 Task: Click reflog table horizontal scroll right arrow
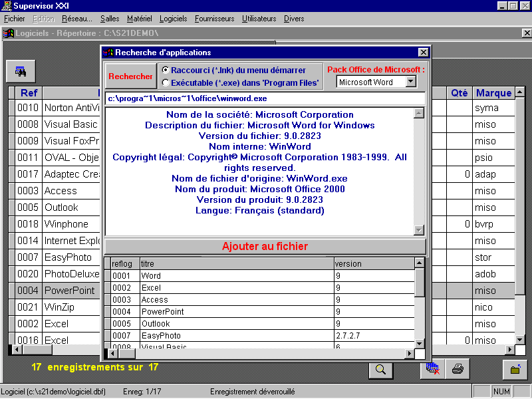[x=410, y=354]
